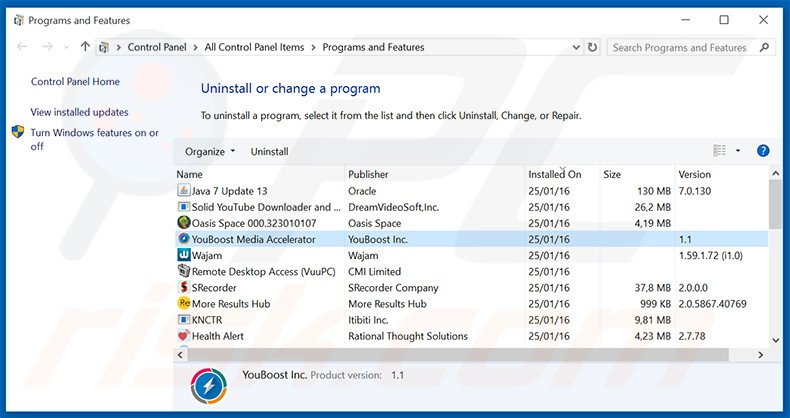
Task: Go up one level with up arrow
Action: click(85, 47)
